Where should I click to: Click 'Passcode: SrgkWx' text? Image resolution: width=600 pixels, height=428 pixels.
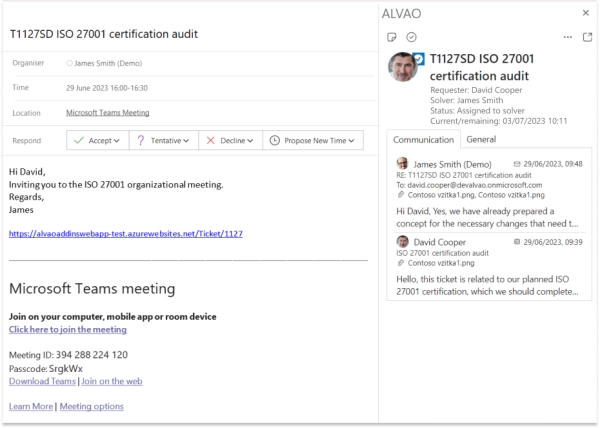click(46, 368)
